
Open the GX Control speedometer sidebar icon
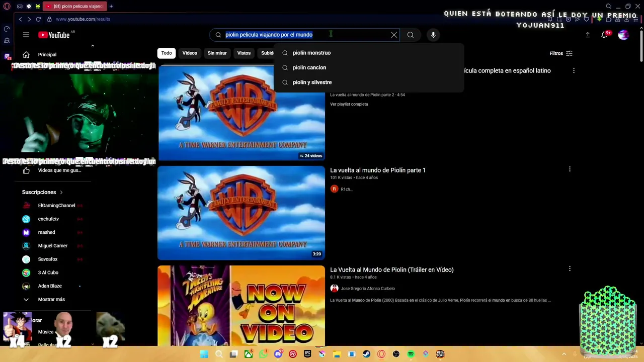coord(7,29)
